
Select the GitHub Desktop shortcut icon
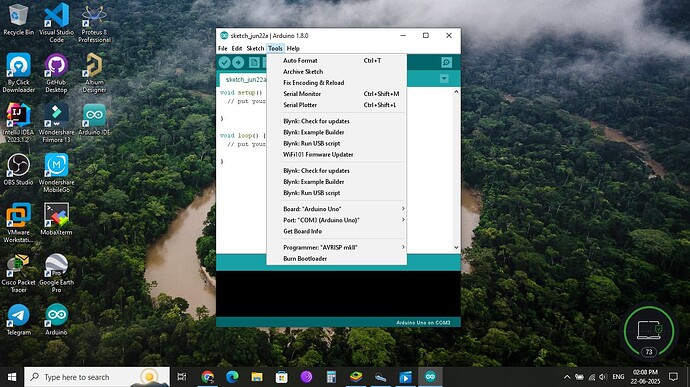pyautogui.click(x=56, y=73)
